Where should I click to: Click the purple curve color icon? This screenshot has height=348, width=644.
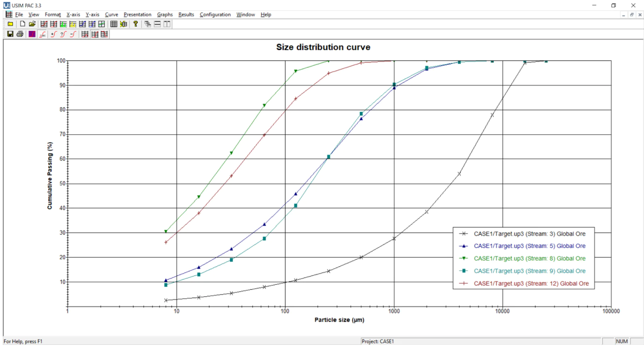pos(32,34)
